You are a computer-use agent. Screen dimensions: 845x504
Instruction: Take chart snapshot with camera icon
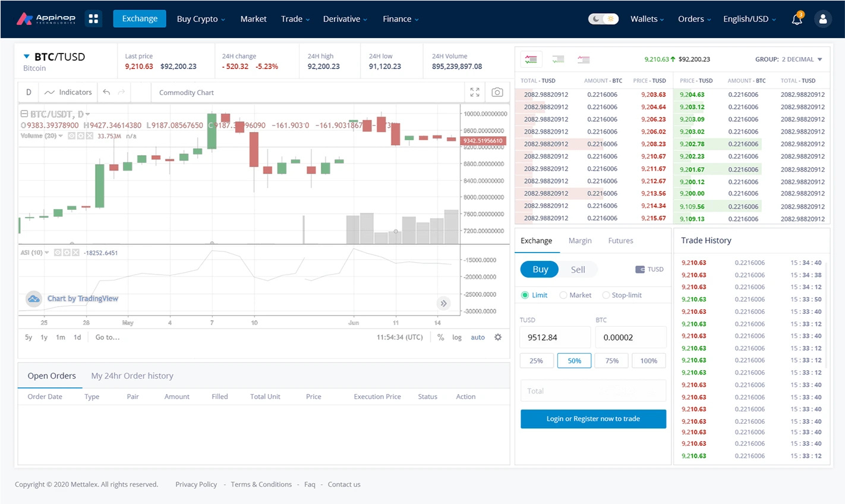click(x=497, y=92)
